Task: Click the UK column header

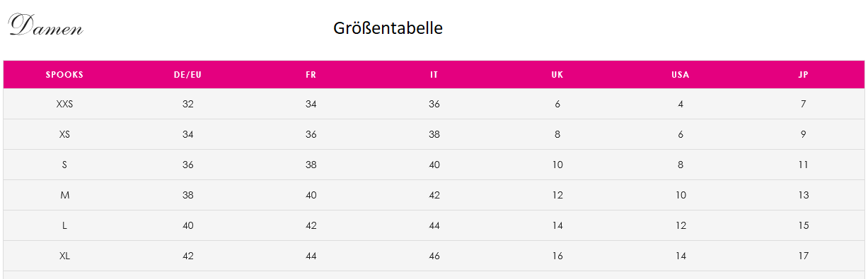Action: pos(557,75)
